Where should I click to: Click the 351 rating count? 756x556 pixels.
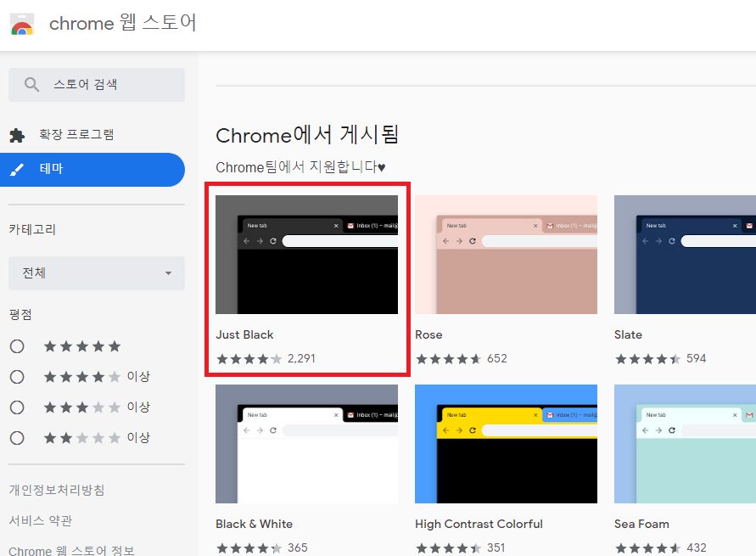[496, 548]
